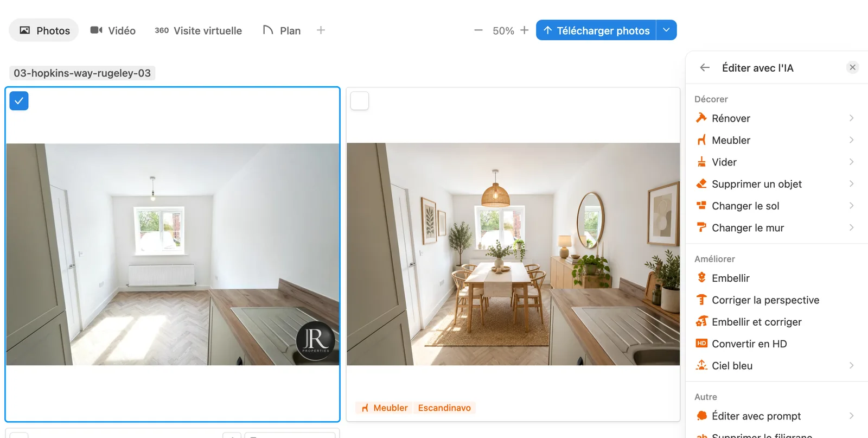The height and width of the screenshot is (438, 868).
Task: Switch to the Photos tab
Action: click(44, 30)
